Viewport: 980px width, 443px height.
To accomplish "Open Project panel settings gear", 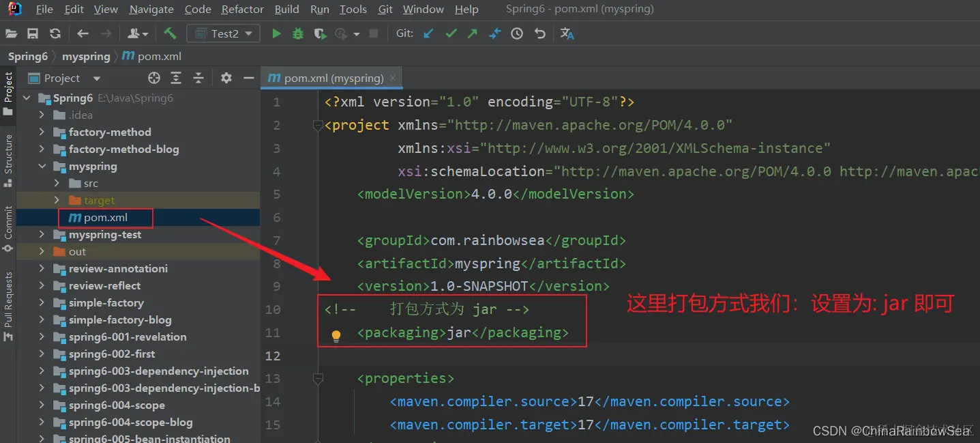I will [x=226, y=78].
